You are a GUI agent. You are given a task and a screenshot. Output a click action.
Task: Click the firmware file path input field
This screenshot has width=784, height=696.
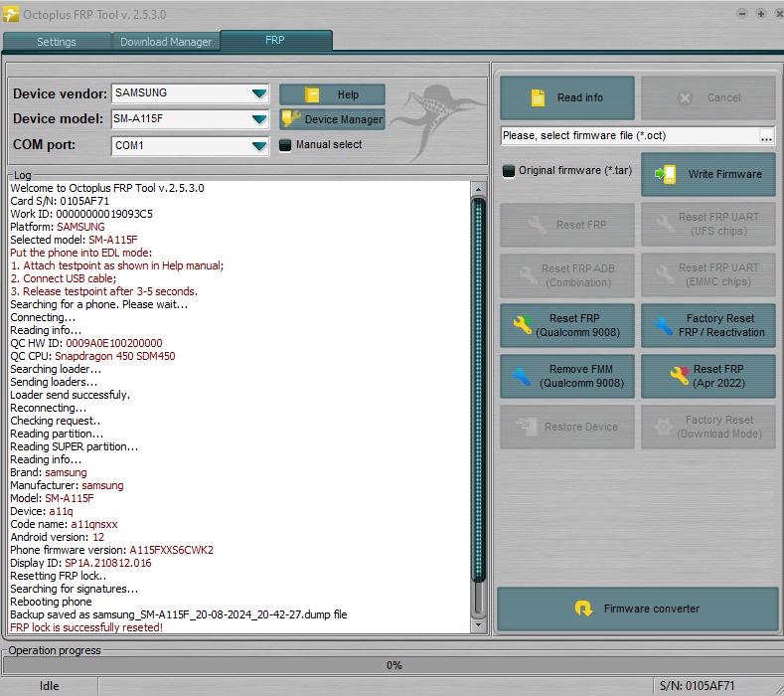click(x=630, y=135)
